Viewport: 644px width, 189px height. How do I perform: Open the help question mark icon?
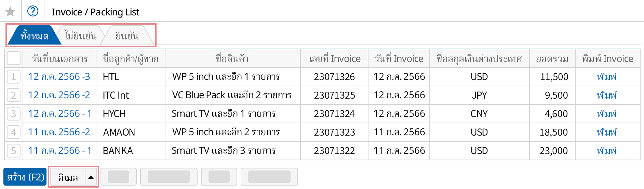[33, 11]
